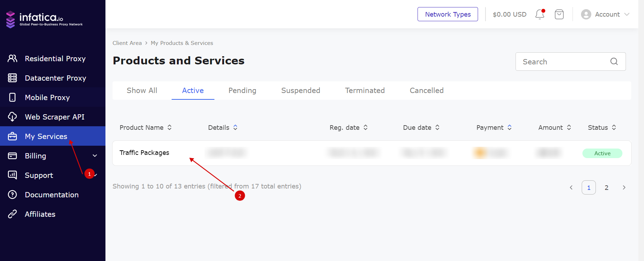
Task: Click My Products & Services breadcrumb
Action: pos(182,43)
